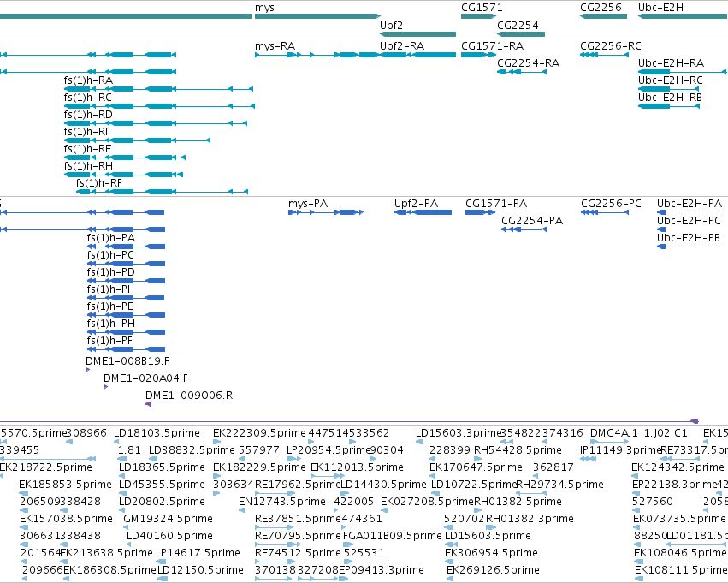Image resolution: width=728 pixels, height=583 pixels.
Task: Open EST LD38832.5prime
Action: (x=153, y=459)
